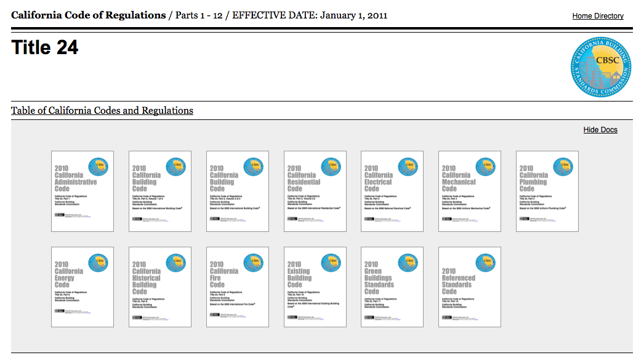This screenshot has width=644, height=363.
Task: Open the California Historical Building Code
Action: click(160, 287)
